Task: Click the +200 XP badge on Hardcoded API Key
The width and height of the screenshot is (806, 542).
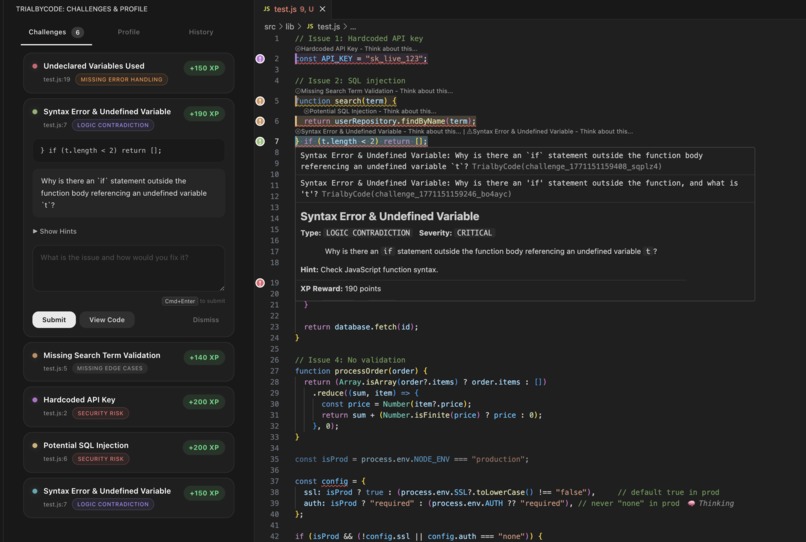Action: pyautogui.click(x=204, y=402)
